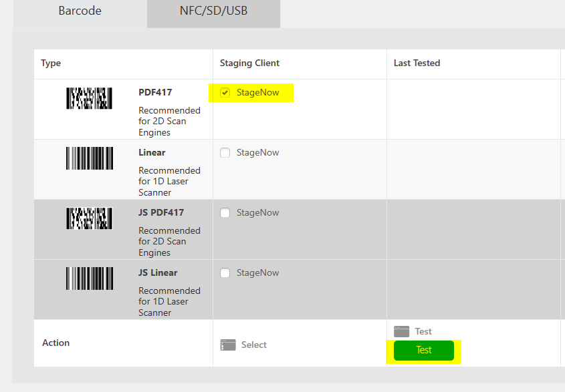
Task: Click the green Test button
Action: pyautogui.click(x=424, y=350)
